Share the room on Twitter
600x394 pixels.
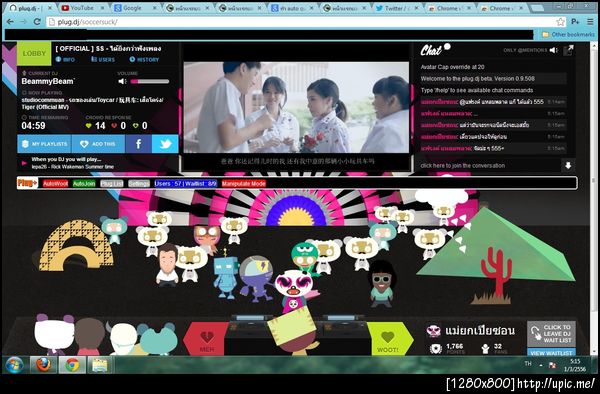click(x=165, y=144)
